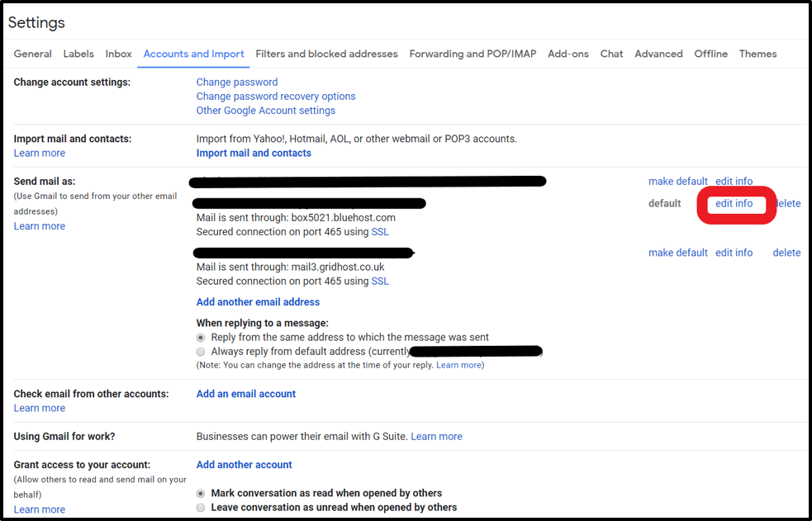The width and height of the screenshot is (812, 521).
Task: Open Change password recovery options
Action: click(276, 96)
